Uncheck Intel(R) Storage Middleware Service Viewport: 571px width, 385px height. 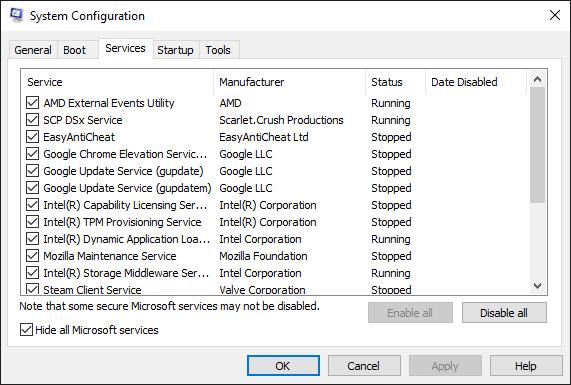(32, 273)
